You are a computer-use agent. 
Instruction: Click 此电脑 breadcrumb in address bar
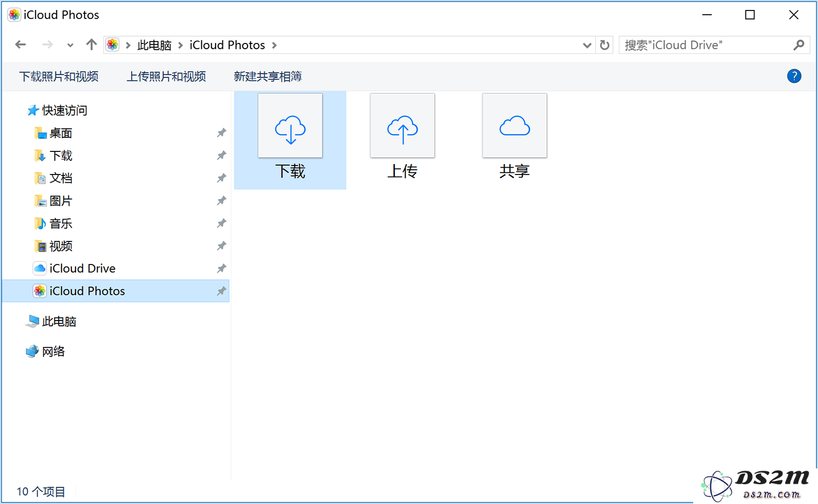pos(154,45)
